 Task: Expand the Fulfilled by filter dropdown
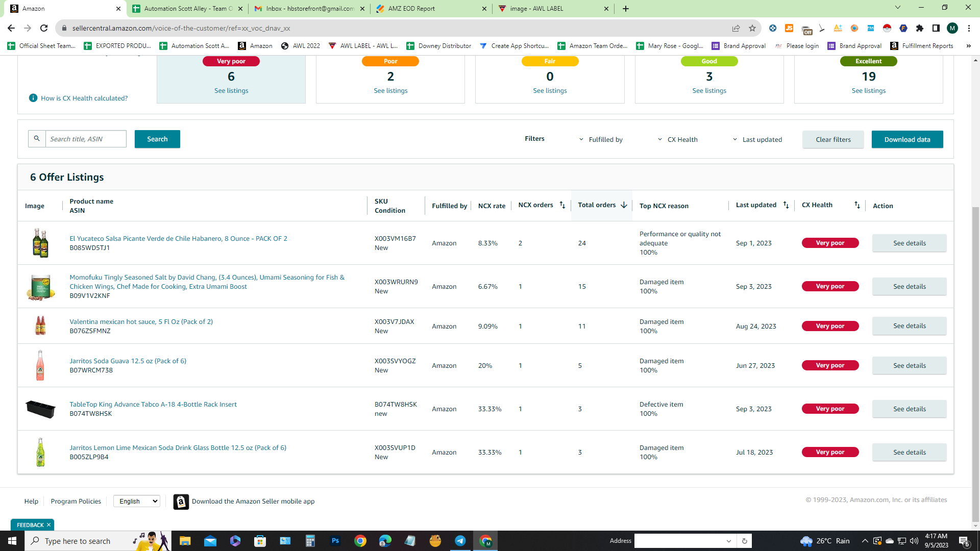(x=601, y=139)
